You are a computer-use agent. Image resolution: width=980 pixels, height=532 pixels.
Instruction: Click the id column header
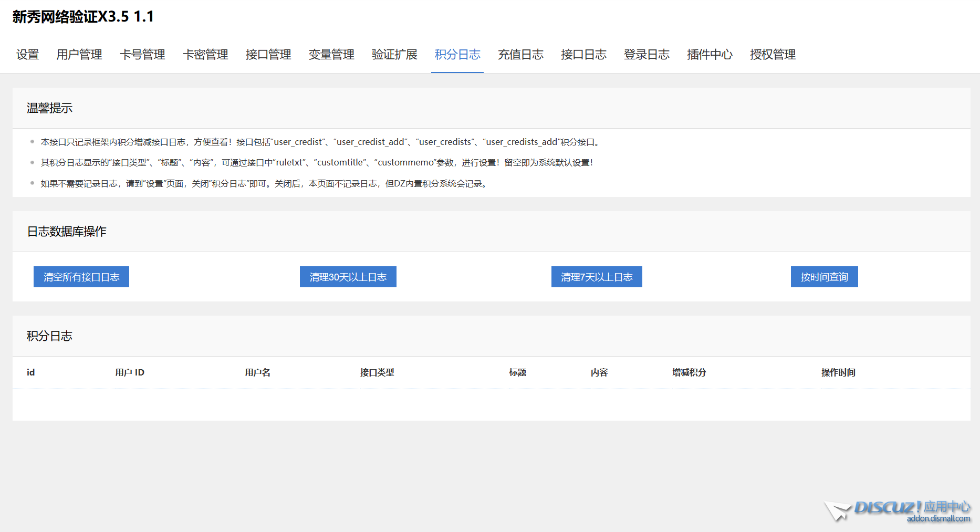(x=31, y=372)
